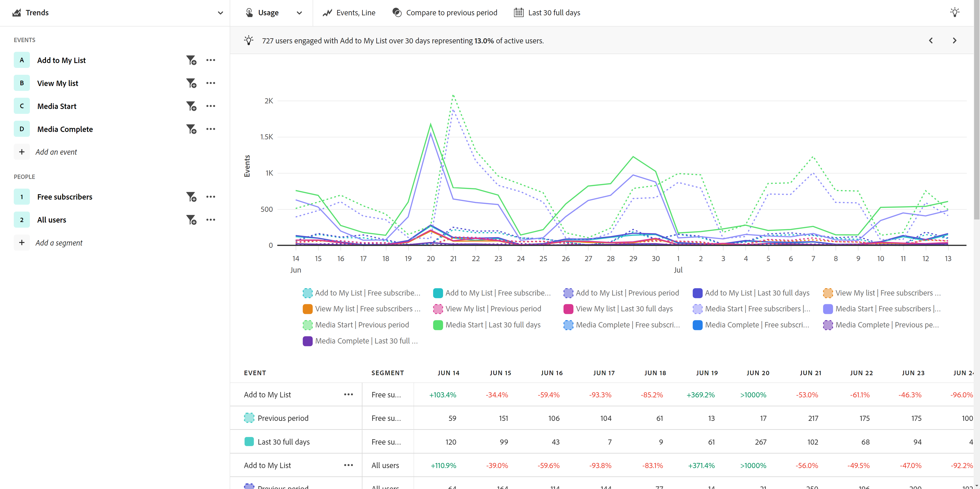
Task: Click filter icon for Add to My List
Action: click(191, 60)
